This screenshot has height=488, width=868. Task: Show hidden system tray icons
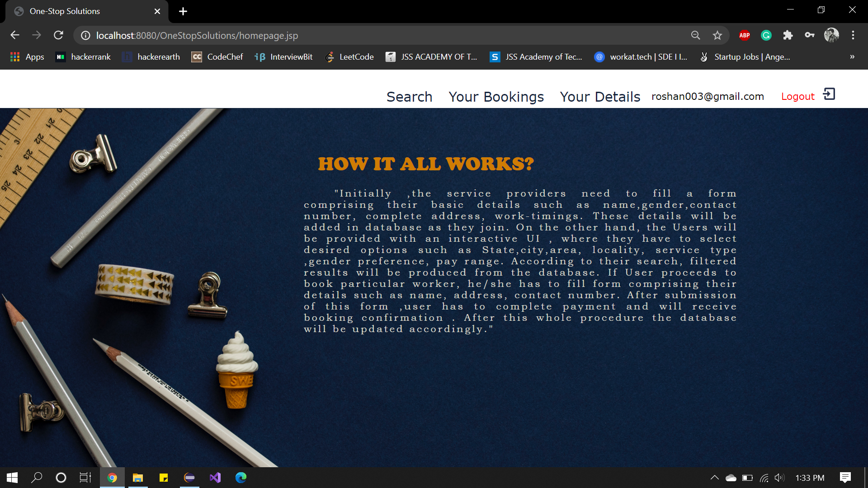click(714, 478)
